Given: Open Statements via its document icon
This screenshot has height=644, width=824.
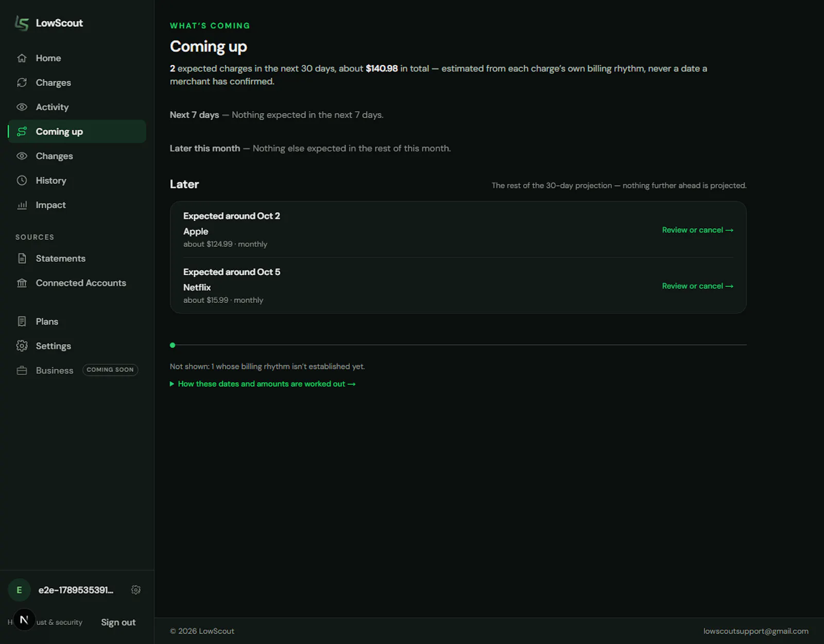Looking at the screenshot, I should [x=22, y=259].
